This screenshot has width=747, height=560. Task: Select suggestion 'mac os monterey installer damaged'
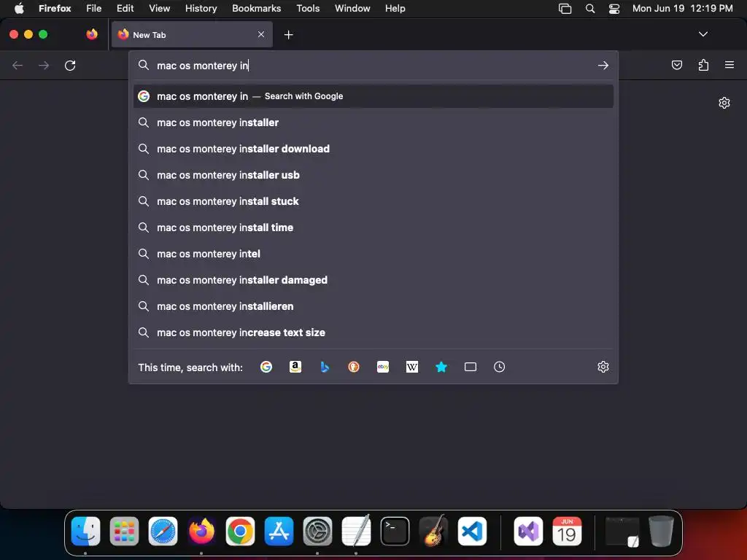[x=373, y=279]
